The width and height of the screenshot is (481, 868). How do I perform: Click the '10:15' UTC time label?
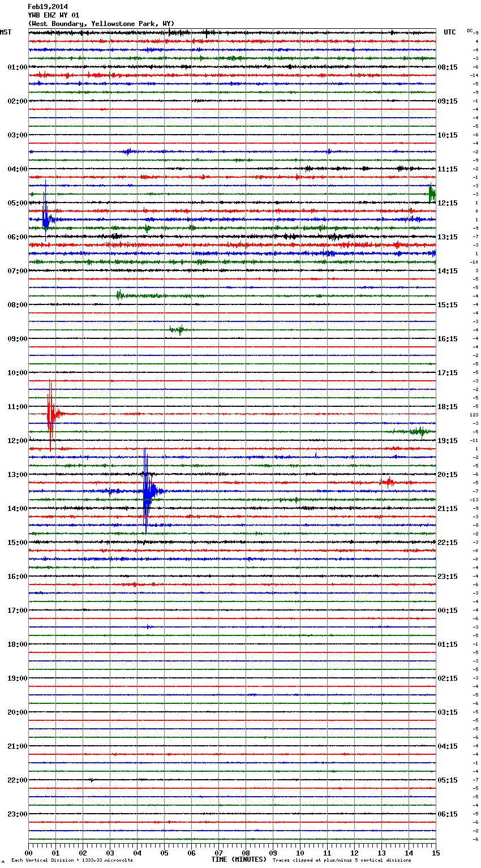click(448, 135)
